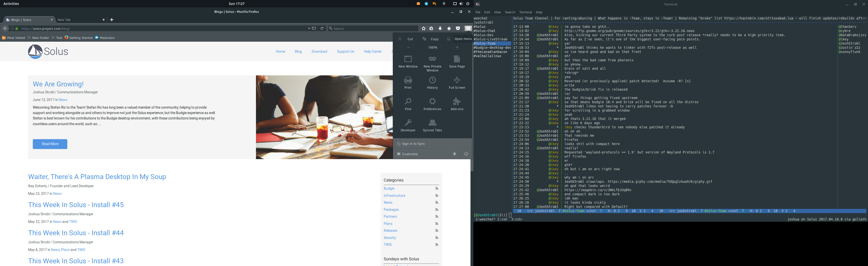Click the solus-project.com URL field
The width and height of the screenshot is (868, 266).
click(163, 29)
